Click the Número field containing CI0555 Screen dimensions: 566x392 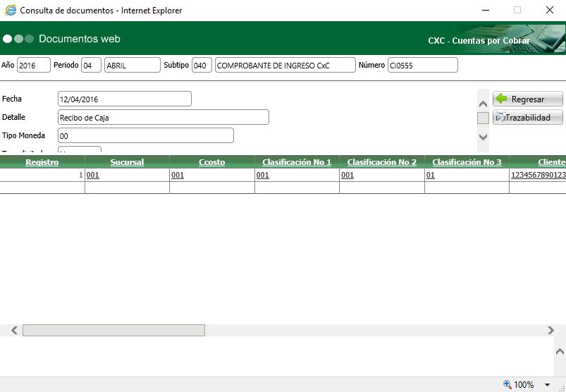pos(422,66)
